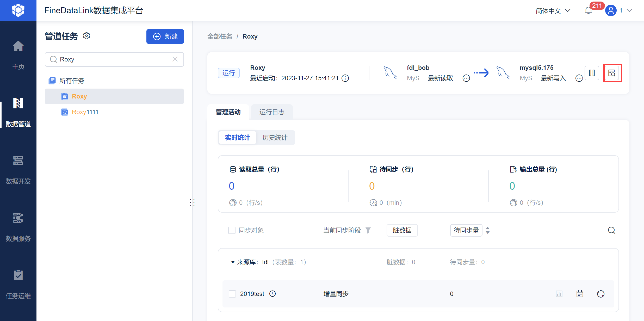Tick the 2019test row checkbox
The width and height of the screenshot is (644, 321).
pos(232,294)
